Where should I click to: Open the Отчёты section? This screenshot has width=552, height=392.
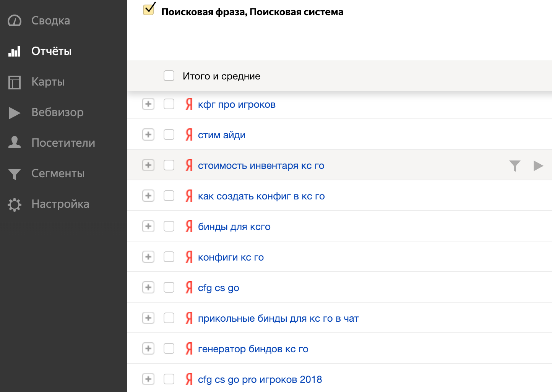[x=51, y=51]
